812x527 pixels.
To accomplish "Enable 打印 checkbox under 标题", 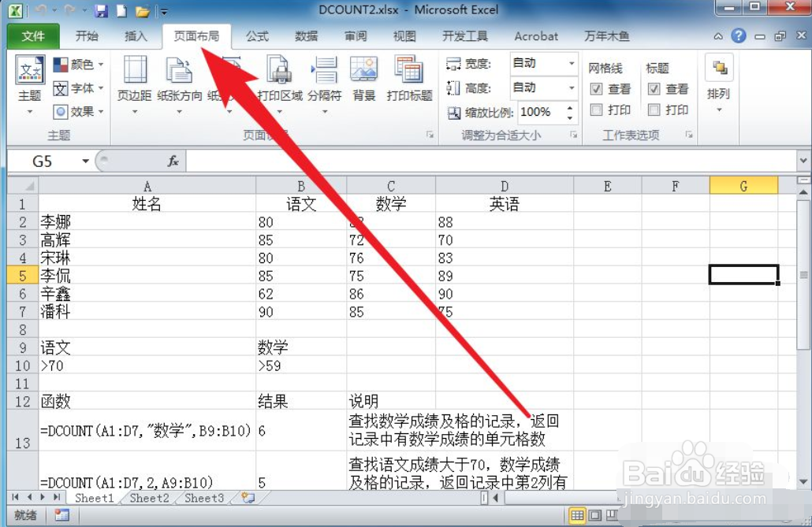I will 654,109.
